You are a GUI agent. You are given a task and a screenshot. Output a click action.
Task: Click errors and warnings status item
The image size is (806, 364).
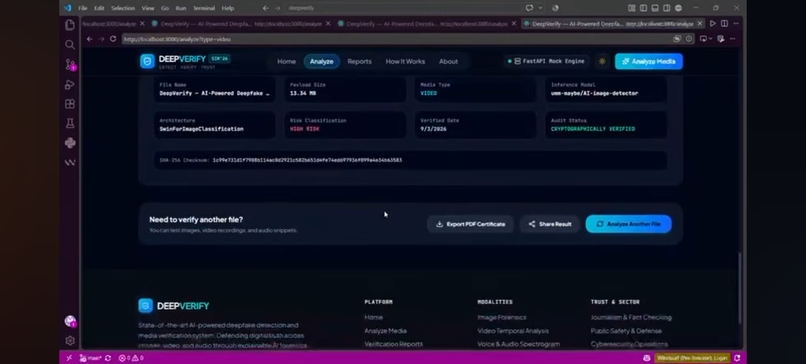point(131,358)
